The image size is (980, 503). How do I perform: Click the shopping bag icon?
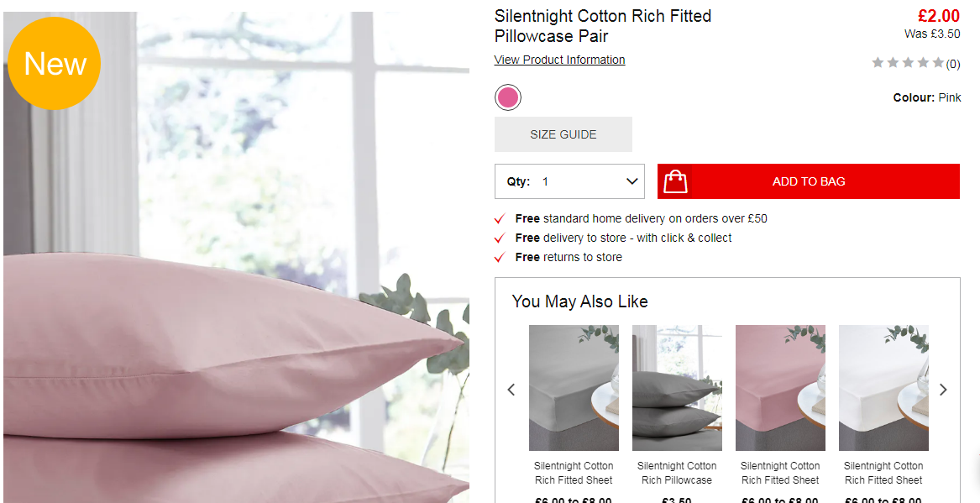675,182
